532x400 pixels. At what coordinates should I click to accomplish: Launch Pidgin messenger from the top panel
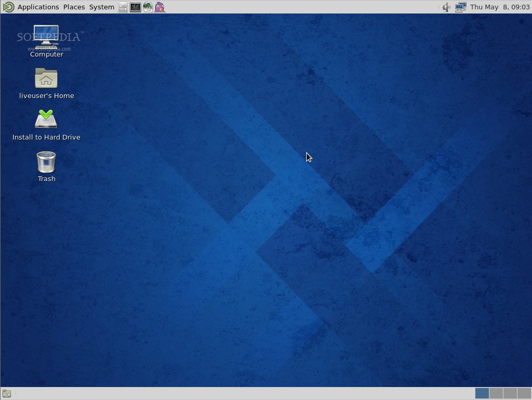tap(160, 7)
